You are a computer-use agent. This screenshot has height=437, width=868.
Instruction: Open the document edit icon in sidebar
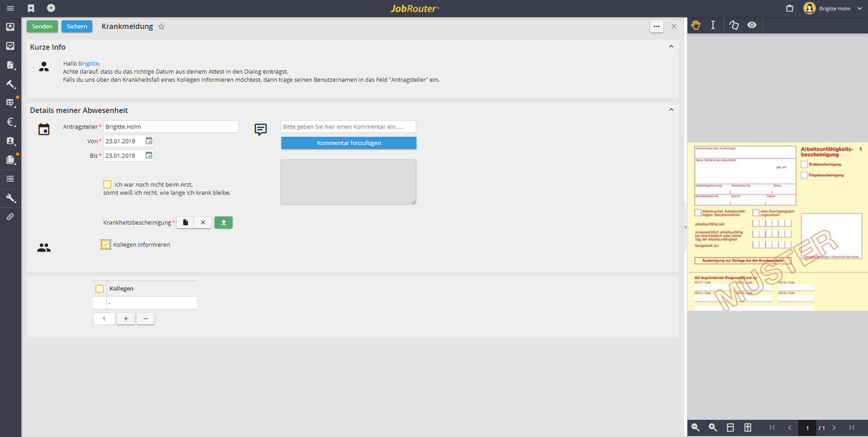(x=10, y=65)
